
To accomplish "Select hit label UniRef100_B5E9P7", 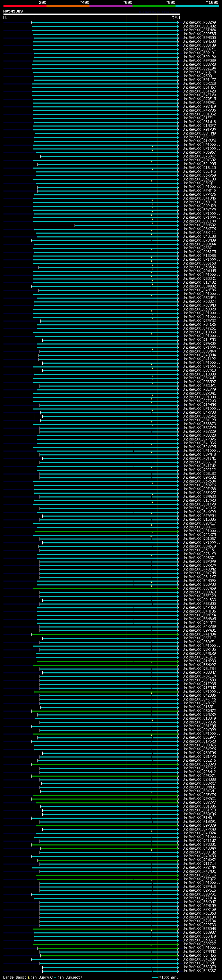I will click(x=199, y=738).
